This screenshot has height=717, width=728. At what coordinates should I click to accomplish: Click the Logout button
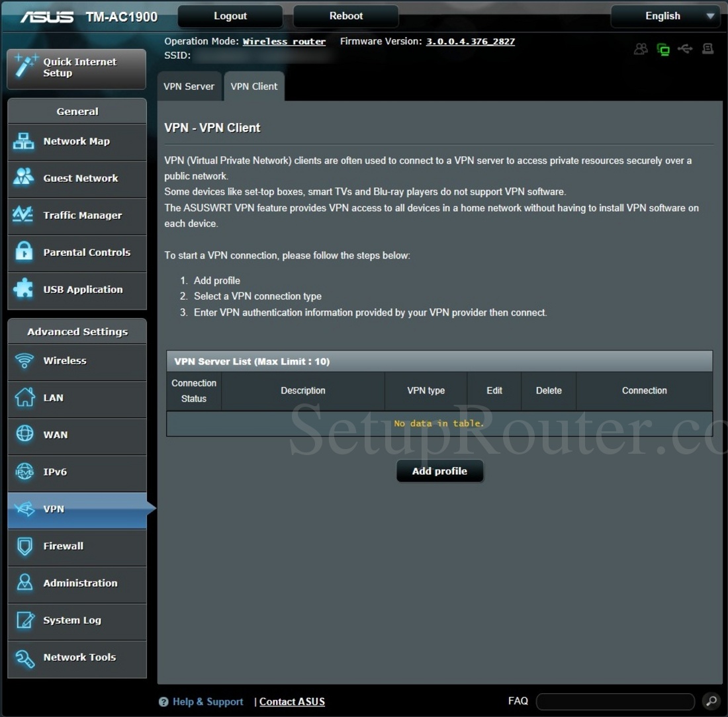230,17
